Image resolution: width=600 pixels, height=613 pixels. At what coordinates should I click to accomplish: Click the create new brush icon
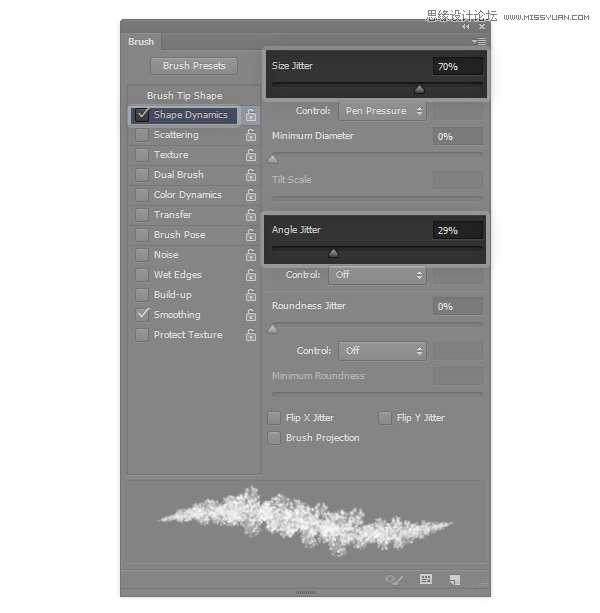pyautogui.click(x=454, y=579)
